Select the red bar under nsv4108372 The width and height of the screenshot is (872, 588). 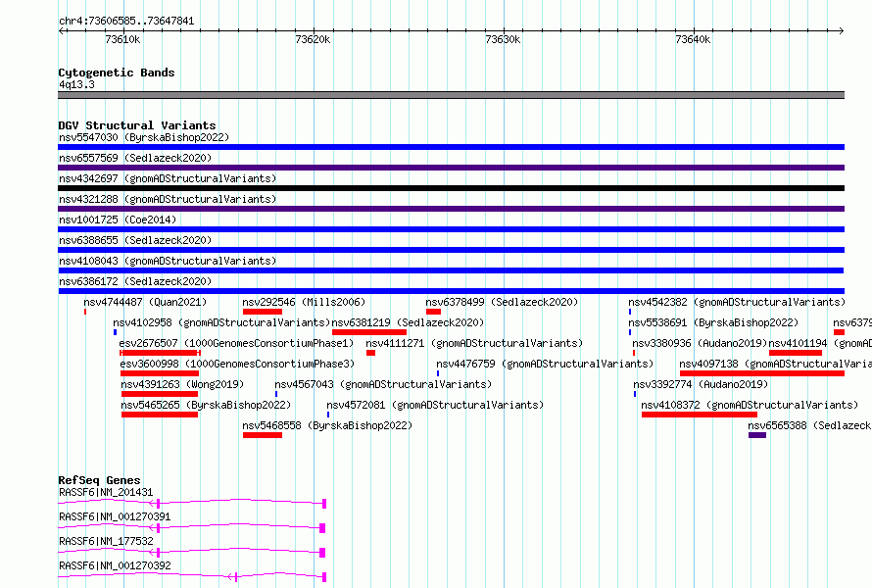(699, 415)
